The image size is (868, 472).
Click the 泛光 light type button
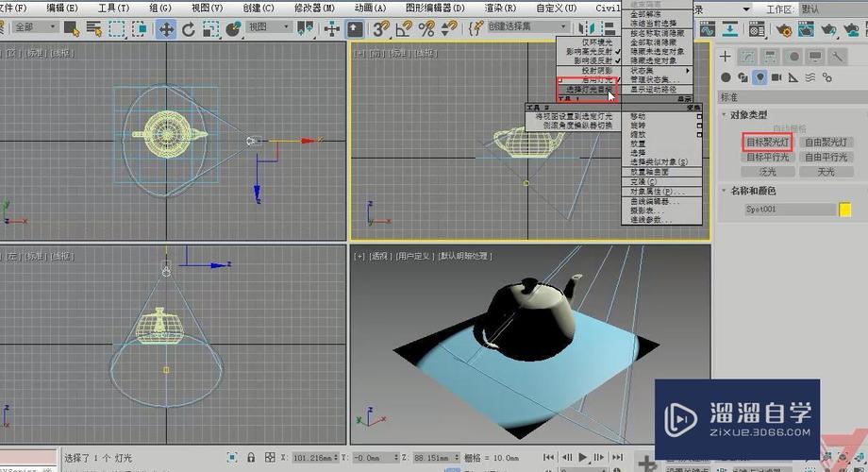[768, 172]
